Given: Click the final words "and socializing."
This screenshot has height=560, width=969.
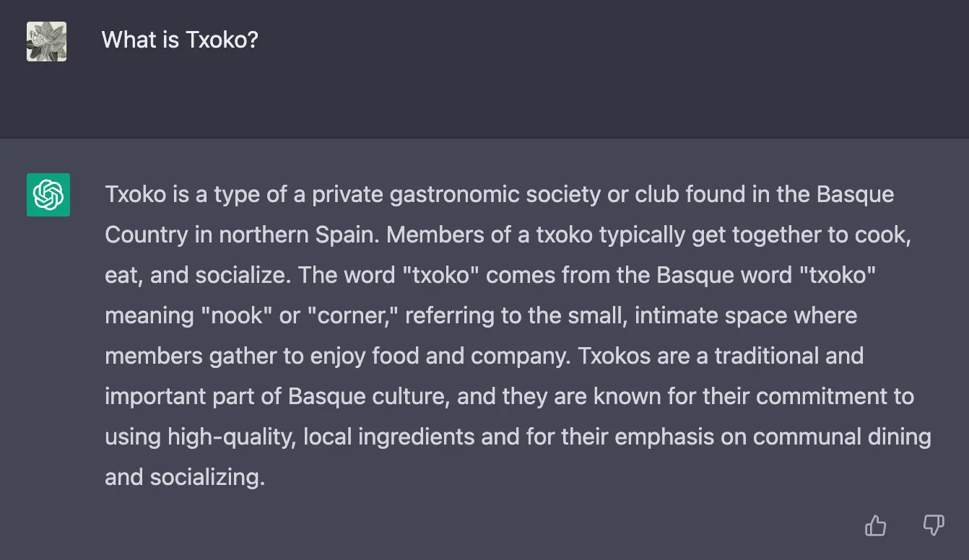Looking at the screenshot, I should [185, 477].
